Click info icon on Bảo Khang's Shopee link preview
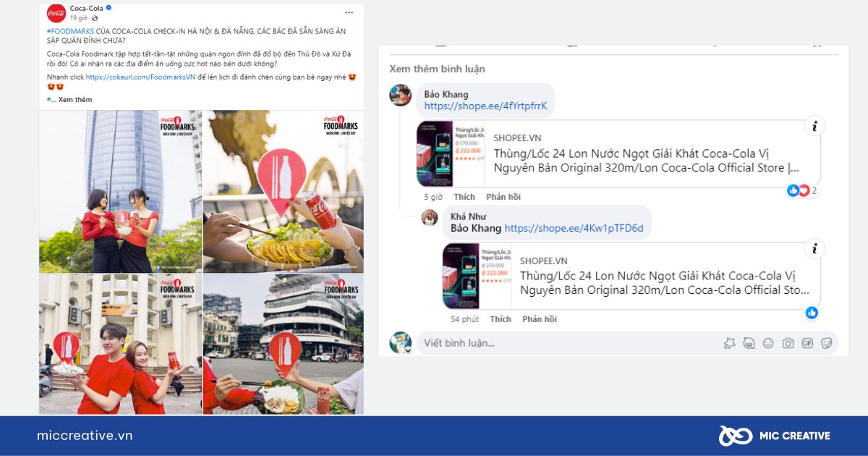Viewport: 868px width, 456px height. [x=814, y=127]
